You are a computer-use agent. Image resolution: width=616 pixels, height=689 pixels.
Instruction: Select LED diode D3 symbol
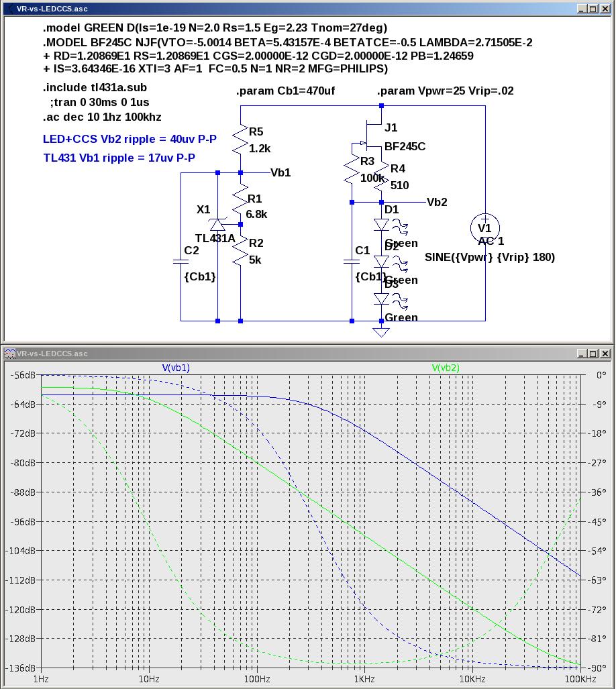381,299
